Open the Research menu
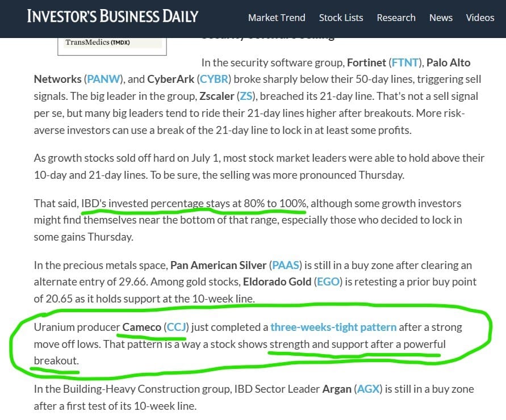 pos(396,18)
